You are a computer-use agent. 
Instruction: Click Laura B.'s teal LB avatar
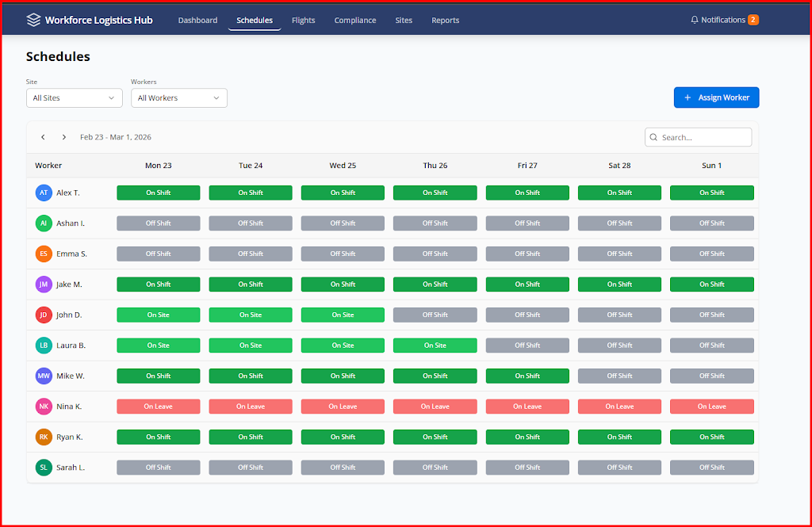tap(44, 346)
